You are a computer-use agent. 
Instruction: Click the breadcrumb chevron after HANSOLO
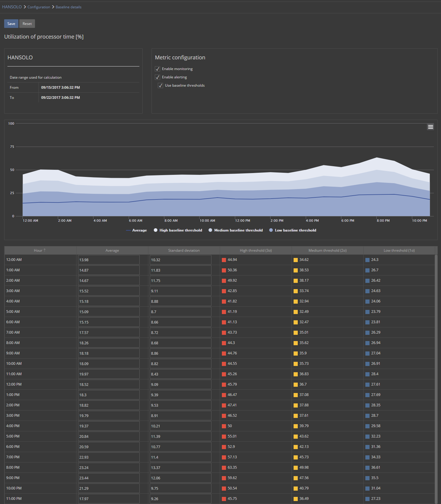(25, 7)
